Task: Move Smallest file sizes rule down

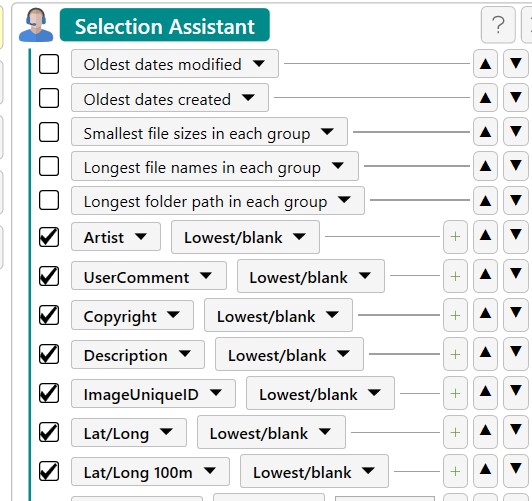Action: point(516,132)
